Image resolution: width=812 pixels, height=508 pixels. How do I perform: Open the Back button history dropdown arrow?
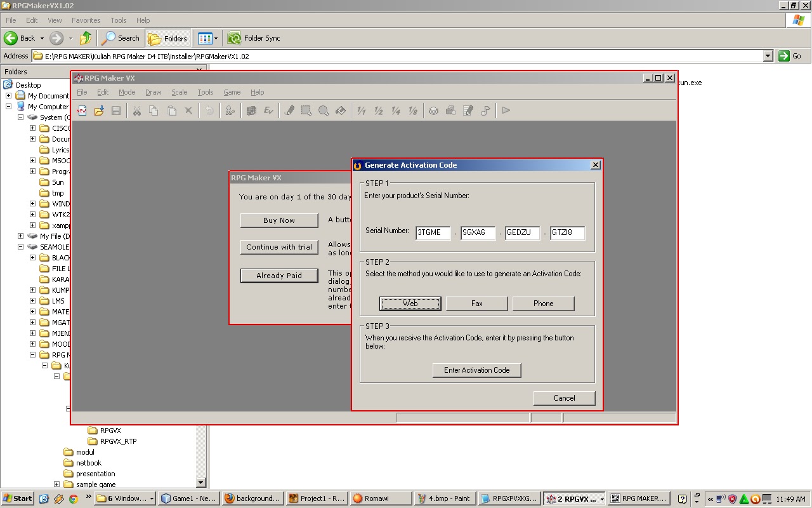[x=42, y=38]
